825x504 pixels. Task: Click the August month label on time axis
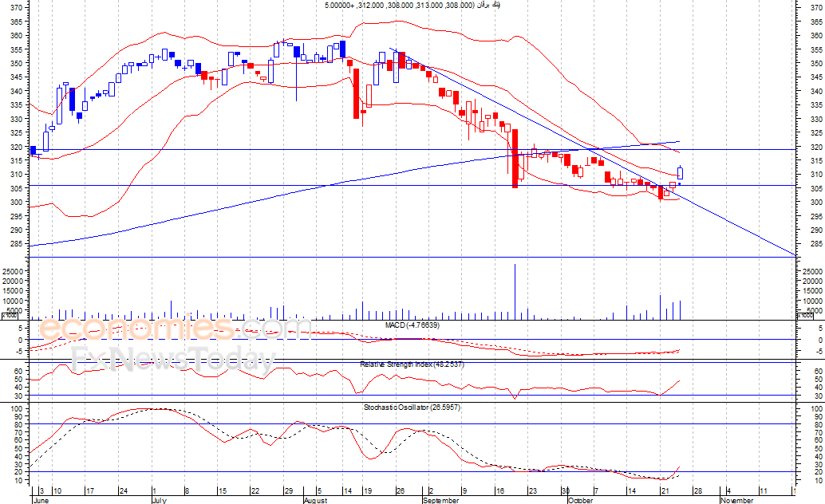tap(316, 500)
